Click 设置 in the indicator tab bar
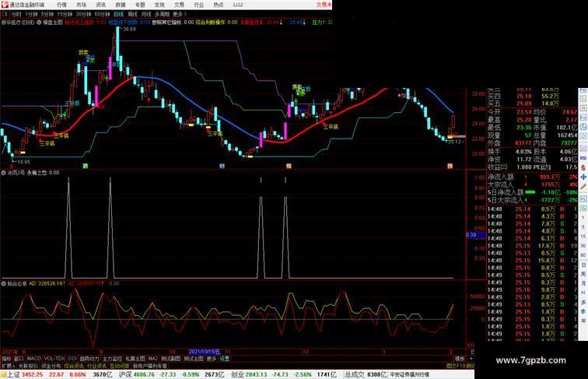588x379 pixels. coord(225,359)
